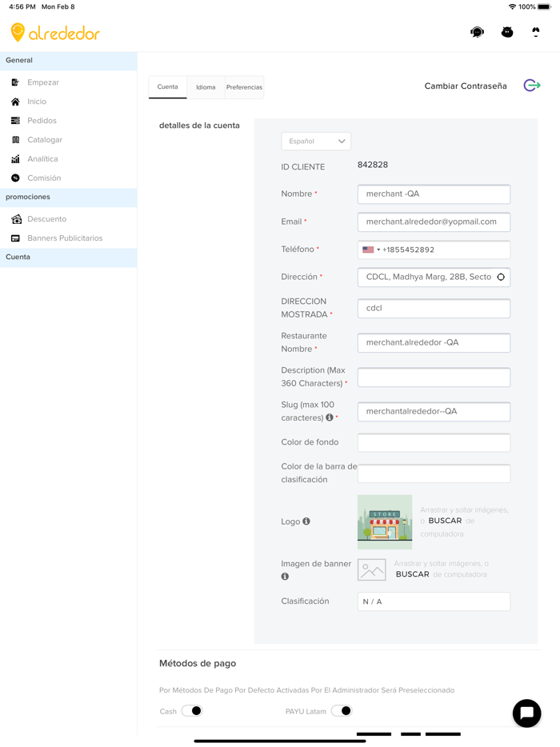The height and width of the screenshot is (747, 560).
Task: Click the Pedidos sidebar icon
Action: click(15, 121)
